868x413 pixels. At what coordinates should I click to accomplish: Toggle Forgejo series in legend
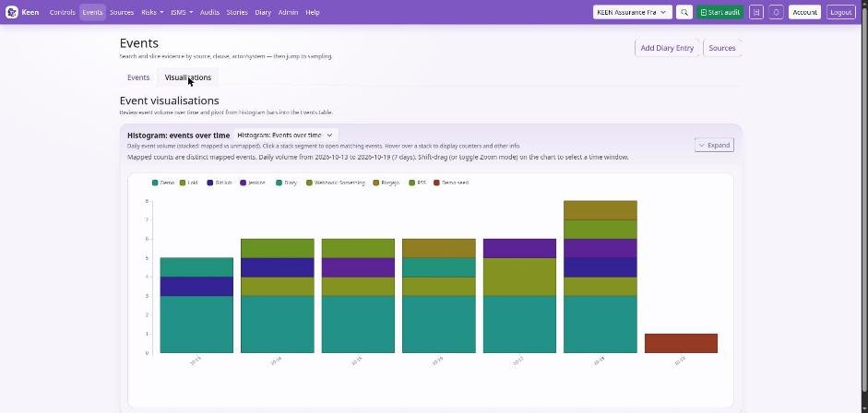tap(386, 183)
